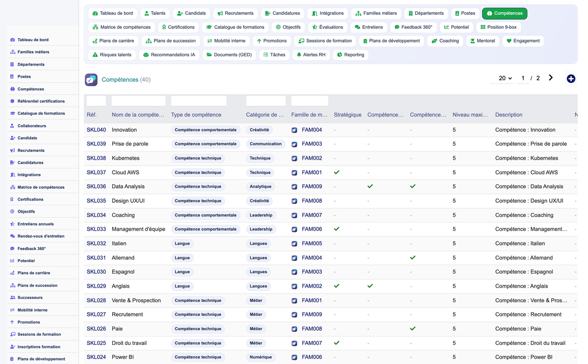Click sidebar Postes icon
This screenshot has width=588, height=364.
pos(12,76)
